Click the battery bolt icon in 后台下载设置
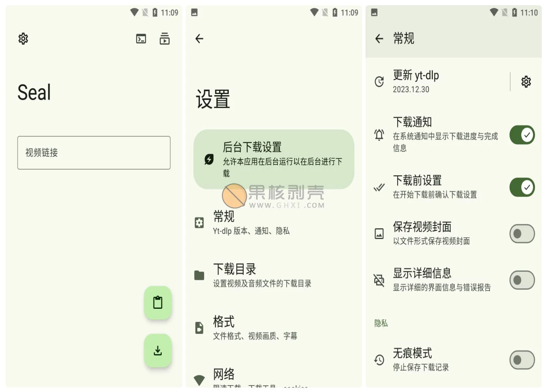The image size is (547, 392). [209, 159]
